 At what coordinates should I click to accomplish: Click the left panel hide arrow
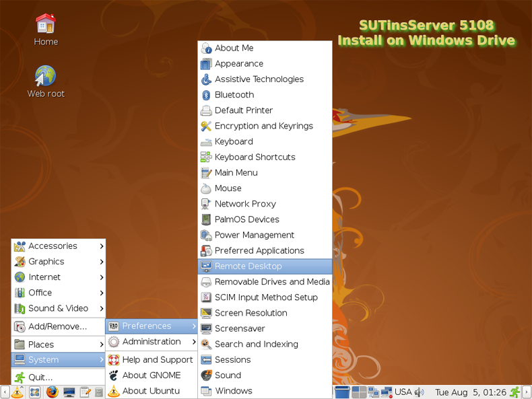pos(5,392)
